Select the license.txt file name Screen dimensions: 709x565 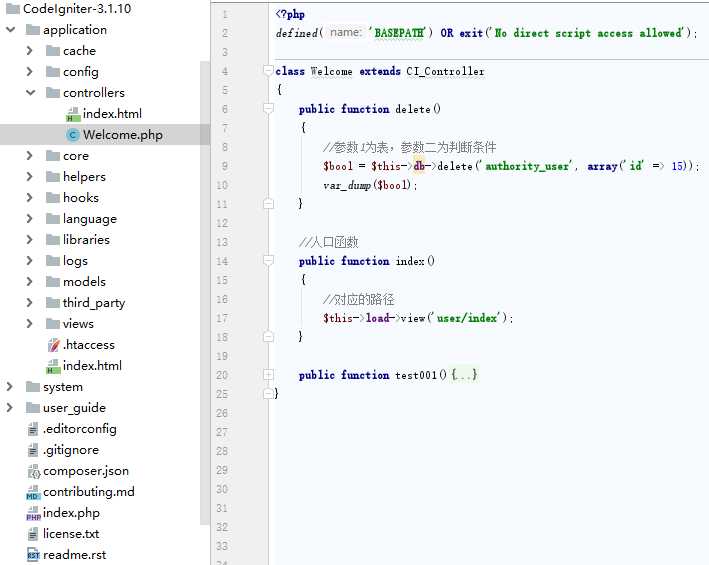coord(71,534)
